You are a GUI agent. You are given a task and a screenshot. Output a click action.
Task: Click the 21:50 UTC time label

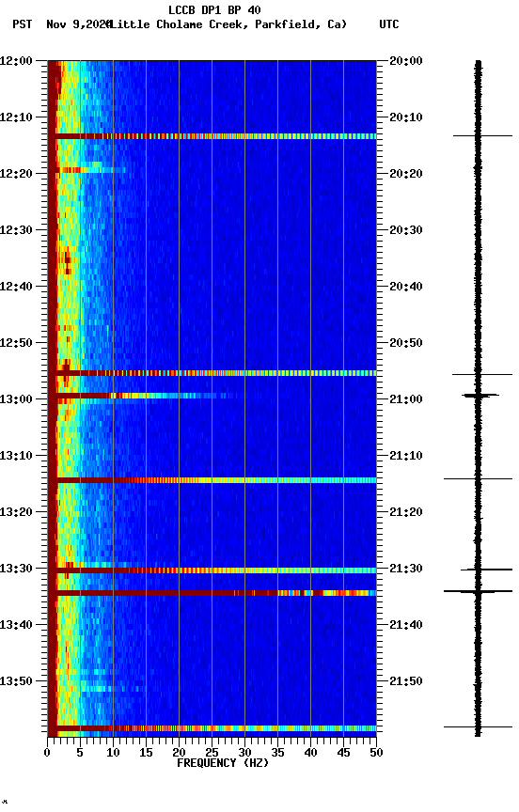tap(406, 681)
